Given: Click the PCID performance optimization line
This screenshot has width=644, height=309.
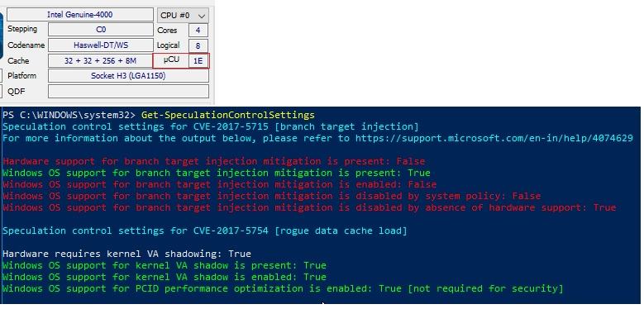Looking at the screenshot, I should [x=283, y=288].
